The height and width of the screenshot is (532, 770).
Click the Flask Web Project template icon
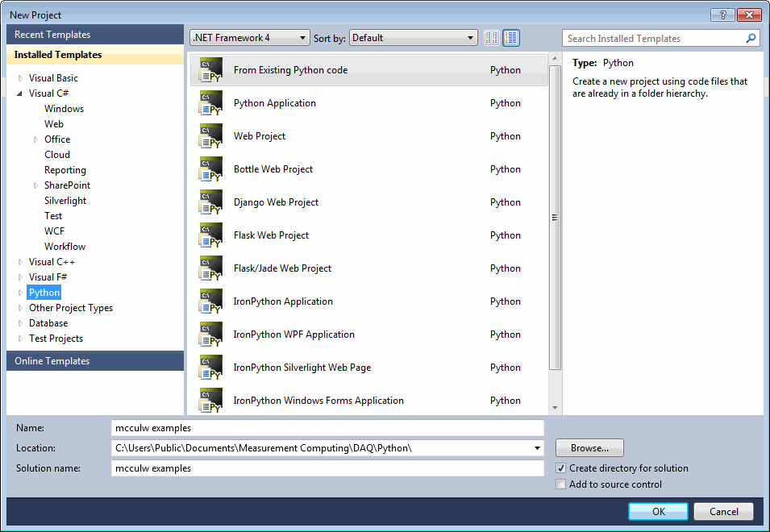[210, 235]
